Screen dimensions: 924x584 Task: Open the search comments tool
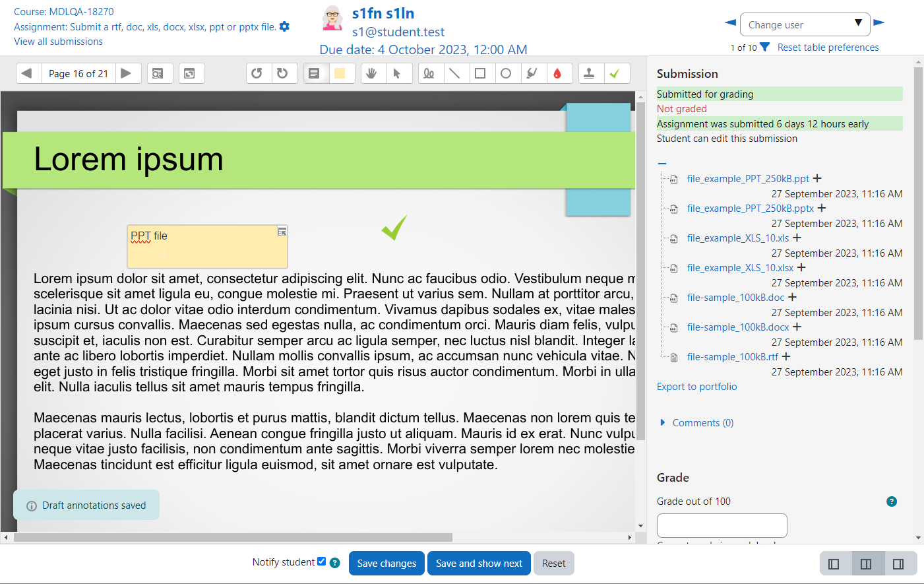coord(158,73)
